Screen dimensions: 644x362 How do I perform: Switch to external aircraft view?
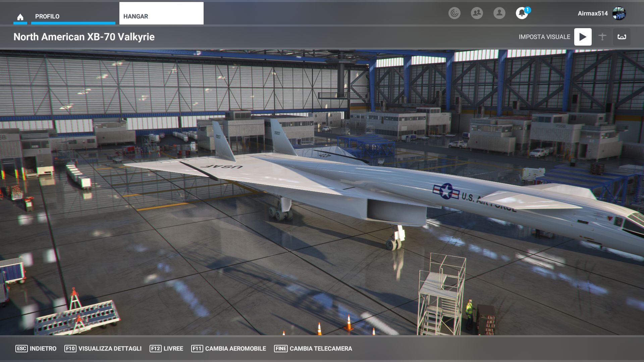[602, 37]
